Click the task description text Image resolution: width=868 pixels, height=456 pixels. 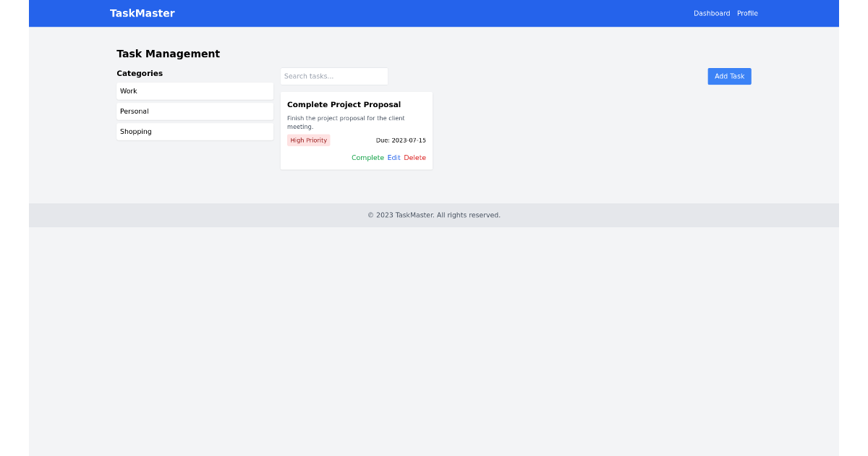click(x=346, y=122)
